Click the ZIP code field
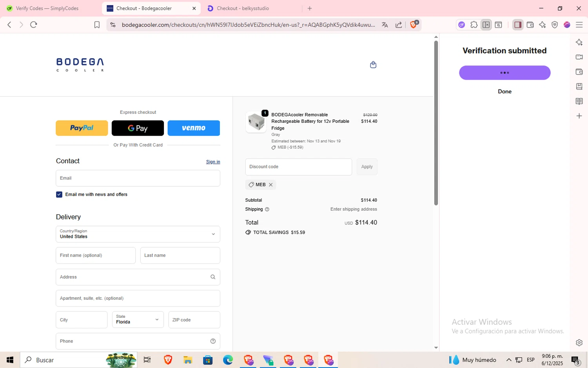This screenshot has height=368, width=588. [x=194, y=320]
